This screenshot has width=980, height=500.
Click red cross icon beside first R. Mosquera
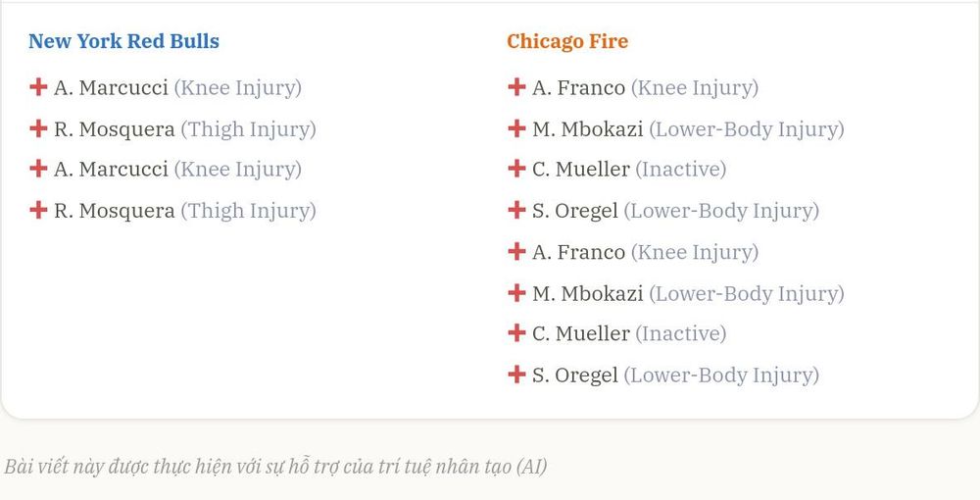[x=38, y=128]
